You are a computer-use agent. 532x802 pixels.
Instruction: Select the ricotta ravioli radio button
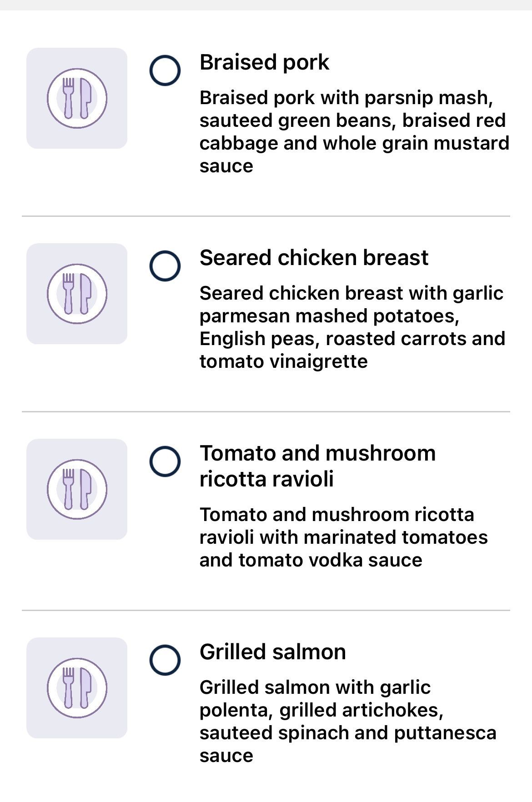pos(165,461)
